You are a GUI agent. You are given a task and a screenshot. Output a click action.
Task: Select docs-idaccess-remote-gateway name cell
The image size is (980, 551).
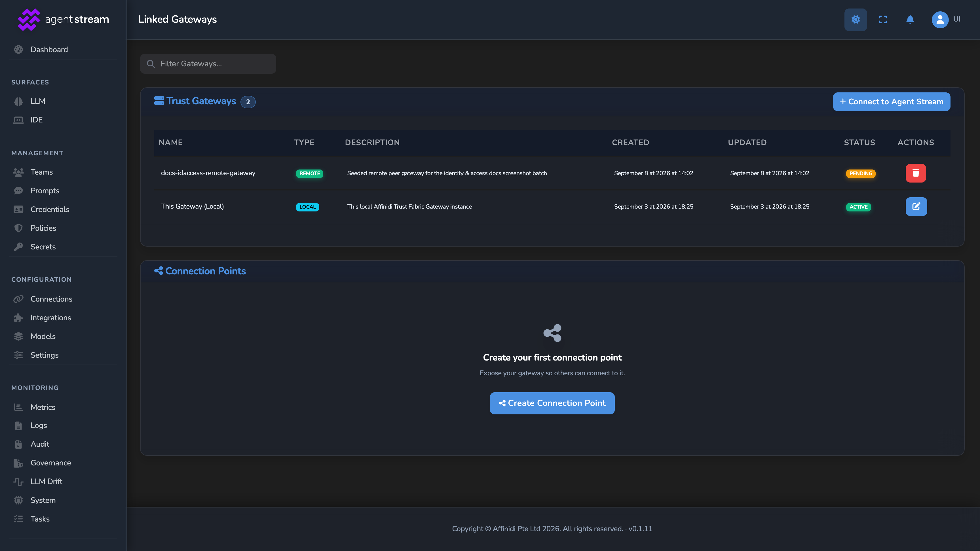[x=208, y=173]
